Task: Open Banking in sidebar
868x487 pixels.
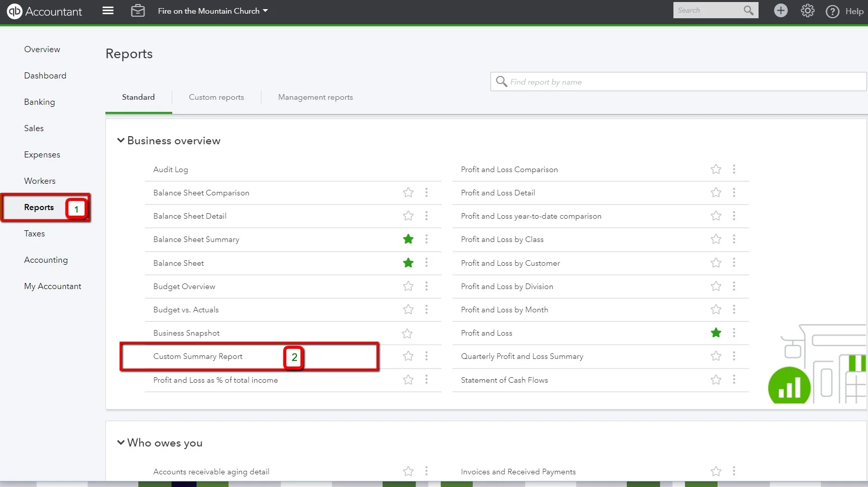Action: coord(40,102)
